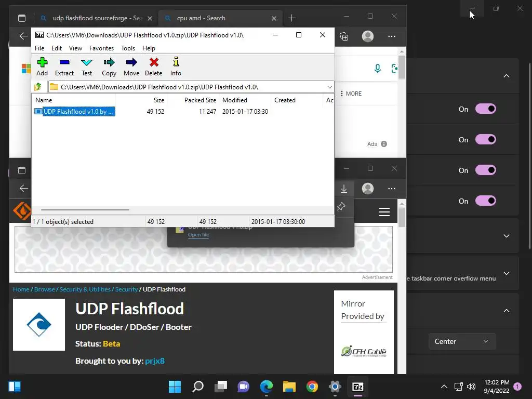Delete the selected file with Delete icon

[x=154, y=66]
